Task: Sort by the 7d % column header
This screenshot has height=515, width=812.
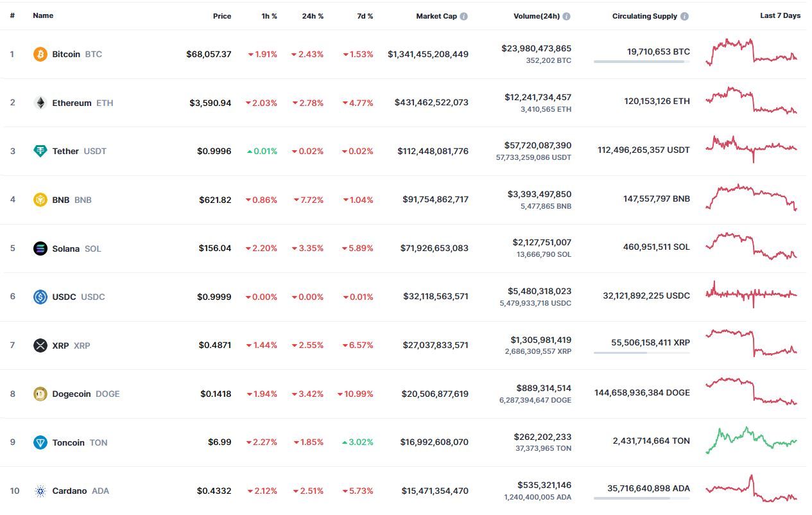Action: (x=365, y=16)
